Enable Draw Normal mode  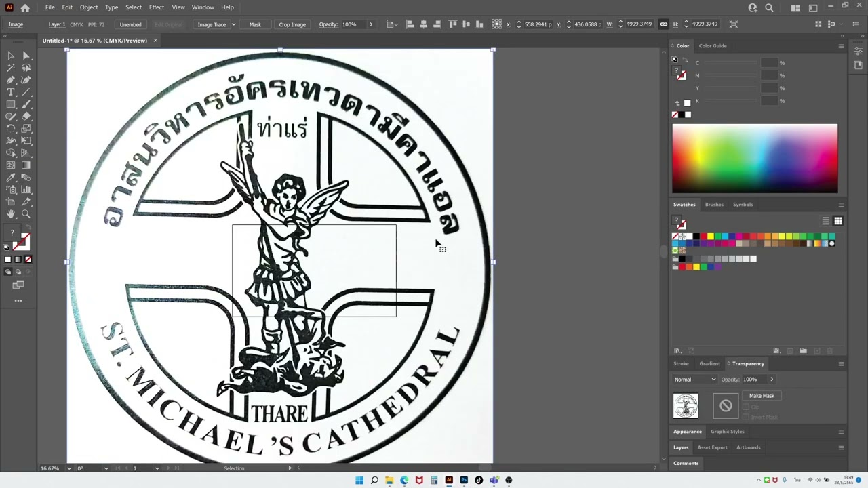[8, 272]
